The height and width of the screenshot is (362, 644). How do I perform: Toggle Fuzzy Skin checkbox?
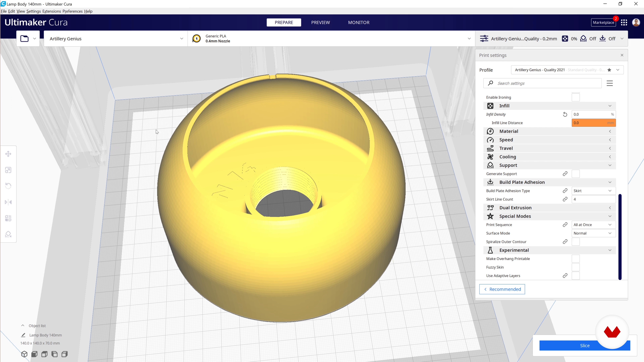pyautogui.click(x=576, y=267)
